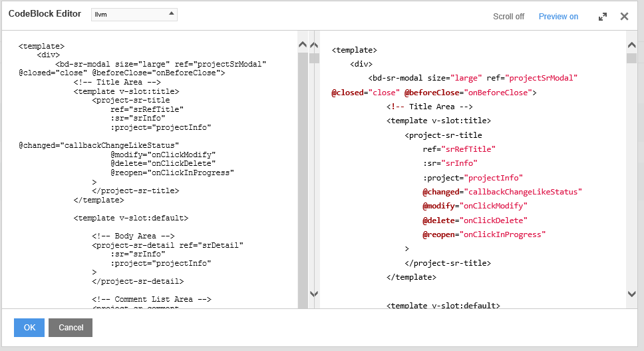This screenshot has width=644, height=351.
Task: Toggle the Preview on option
Action: tap(558, 17)
